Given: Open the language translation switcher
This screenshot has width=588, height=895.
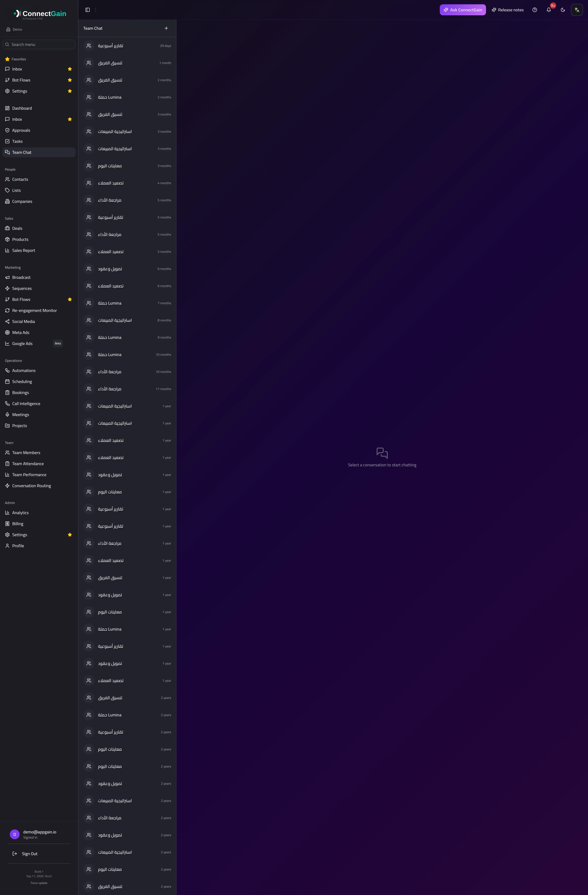Looking at the screenshot, I should 577,10.
